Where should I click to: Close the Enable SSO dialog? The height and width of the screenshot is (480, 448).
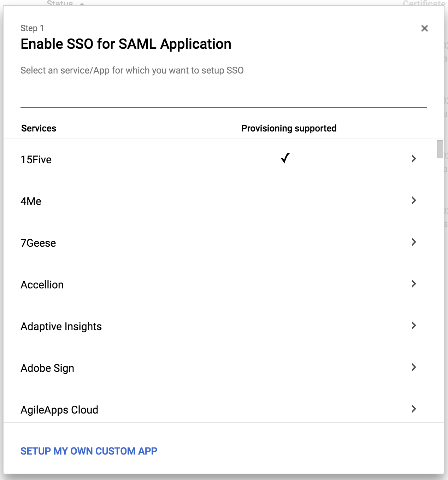pyautogui.click(x=424, y=28)
